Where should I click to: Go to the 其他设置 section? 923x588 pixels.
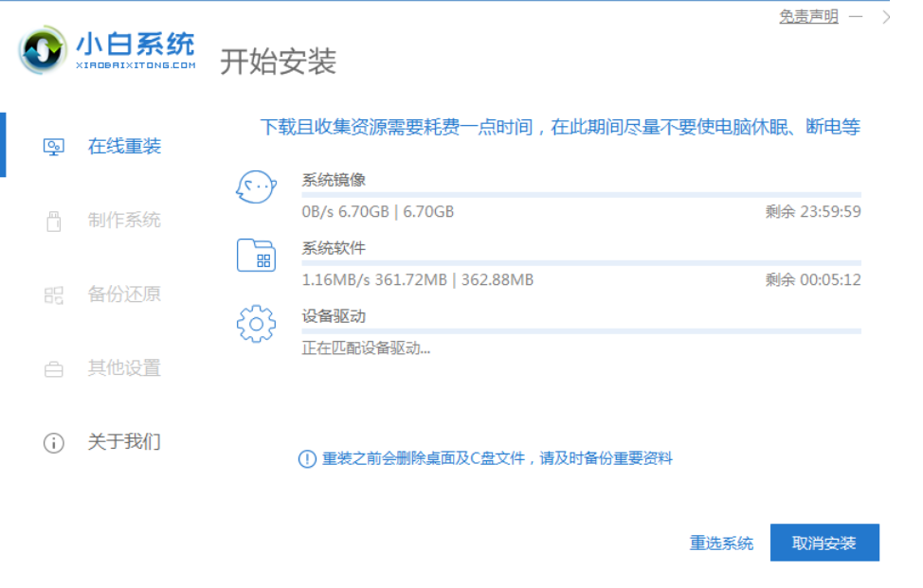(124, 367)
